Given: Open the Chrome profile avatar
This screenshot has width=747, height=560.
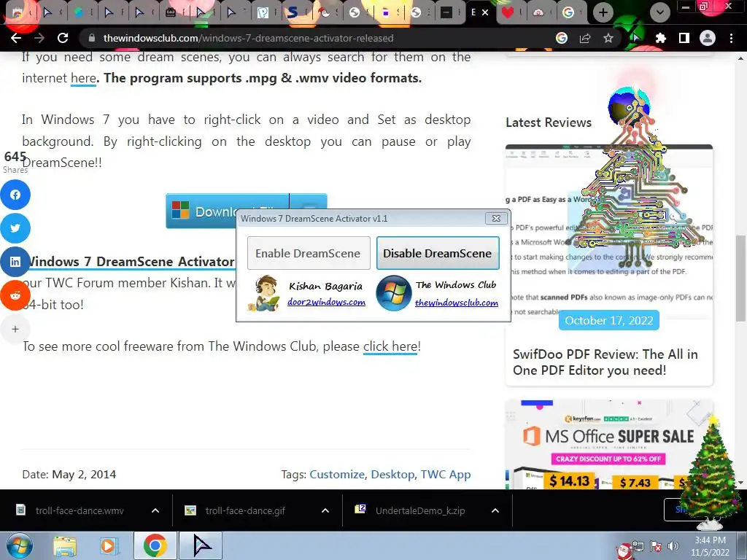Looking at the screenshot, I should (708, 38).
